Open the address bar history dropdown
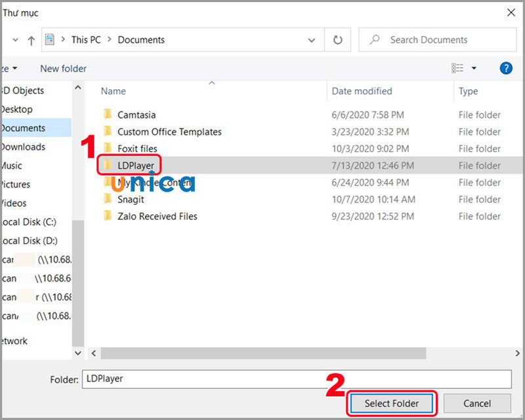The height and width of the screenshot is (420, 525). (312, 39)
